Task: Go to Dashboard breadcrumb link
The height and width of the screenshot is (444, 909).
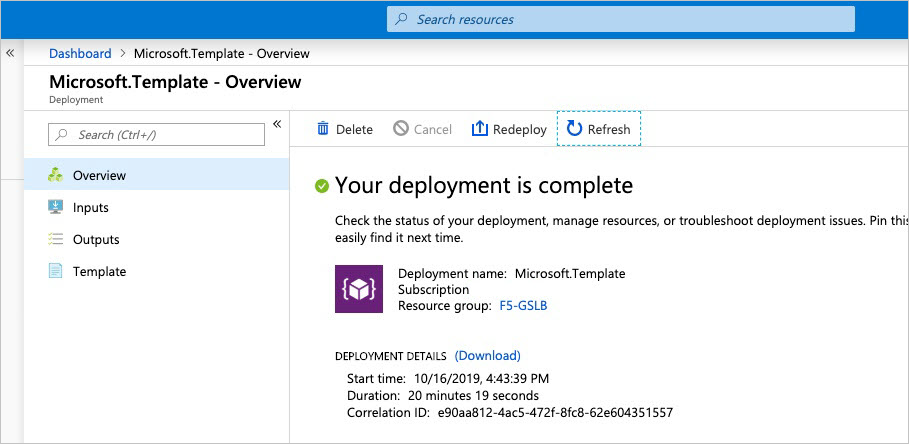Action: (x=80, y=54)
